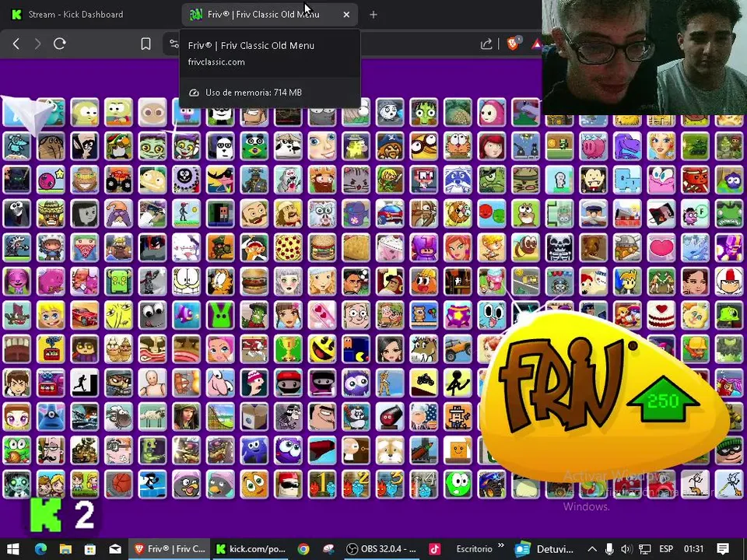Open Google Chrome from the taskbar
The height and width of the screenshot is (560, 747).
(303, 549)
